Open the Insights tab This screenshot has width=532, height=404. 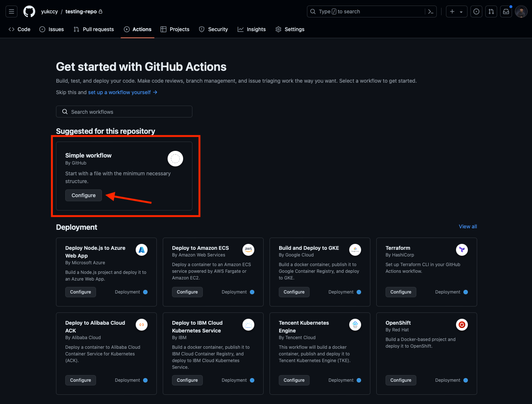tap(252, 29)
